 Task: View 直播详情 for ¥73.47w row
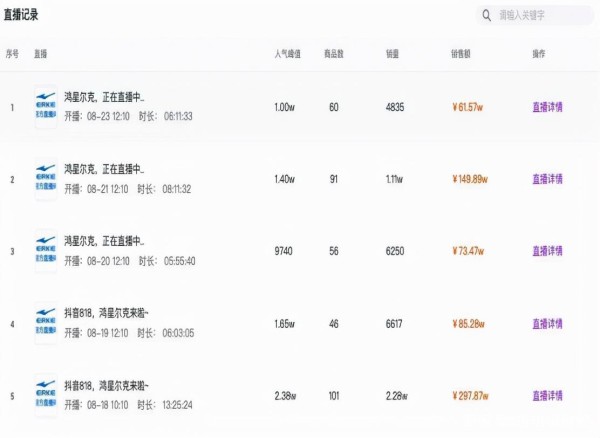click(548, 251)
